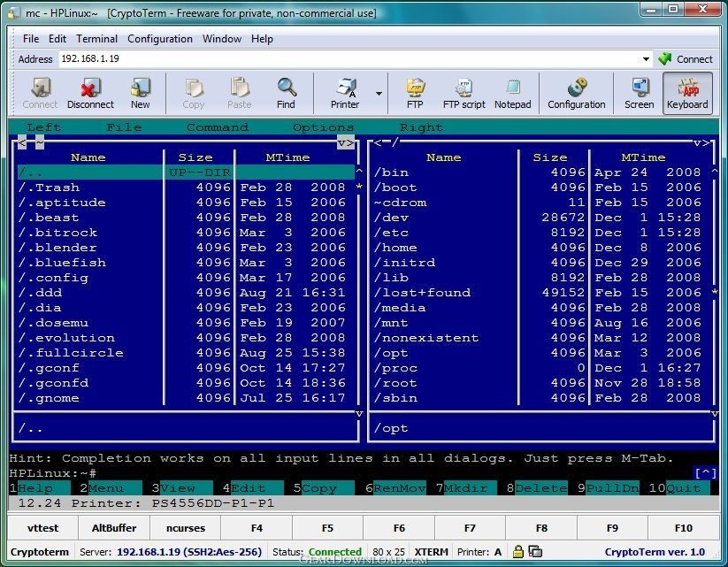Screen dimensions: 728x567
Task: Open the Configuration menu in menu bar
Action: coord(159,39)
